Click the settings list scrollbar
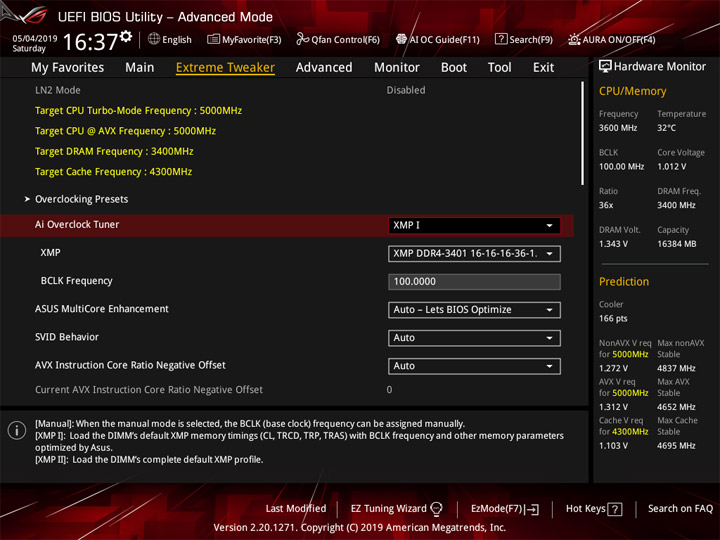The width and height of the screenshot is (720, 540). tap(583, 133)
